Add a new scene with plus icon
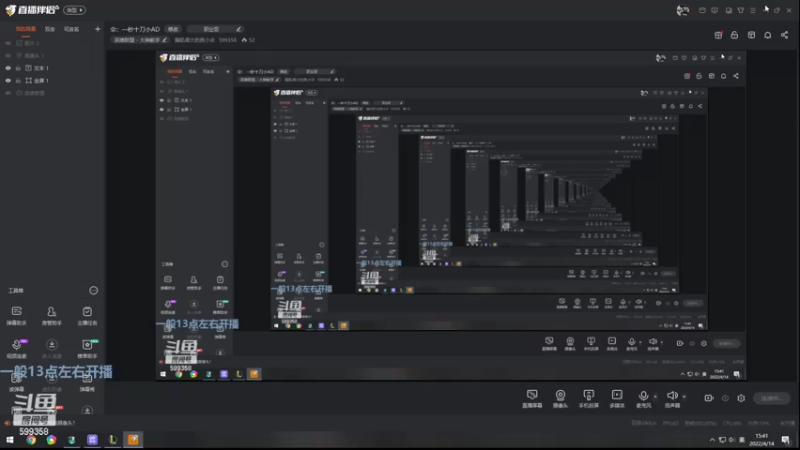This screenshot has height=450, width=800. 97,29
